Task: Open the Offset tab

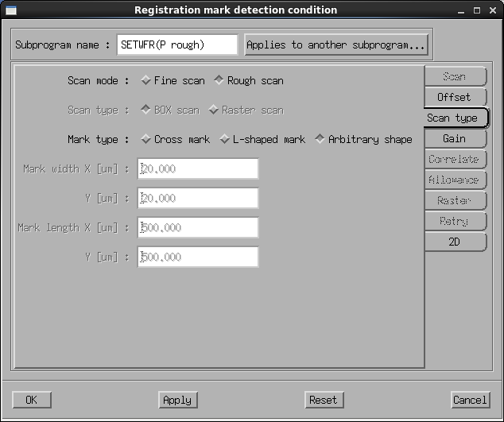Action: point(454,97)
